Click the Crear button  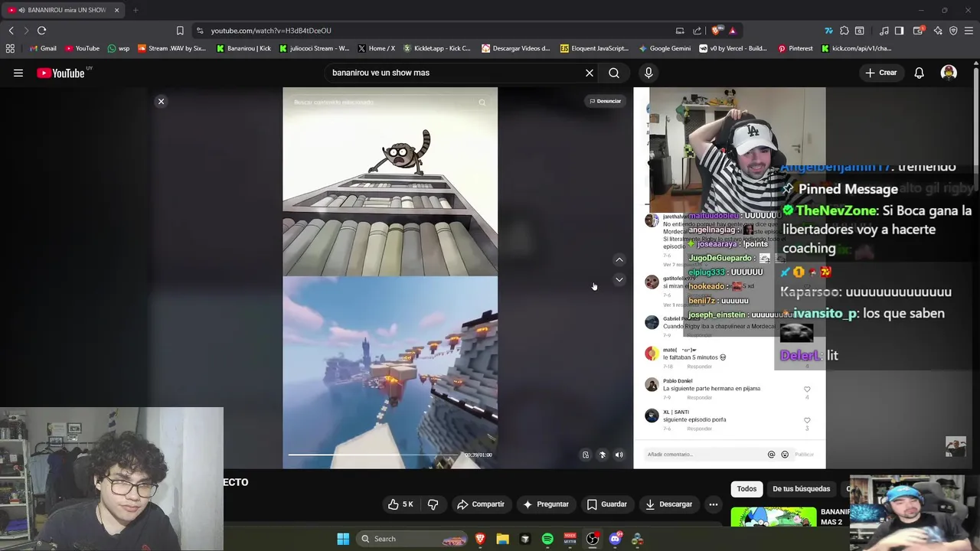880,73
